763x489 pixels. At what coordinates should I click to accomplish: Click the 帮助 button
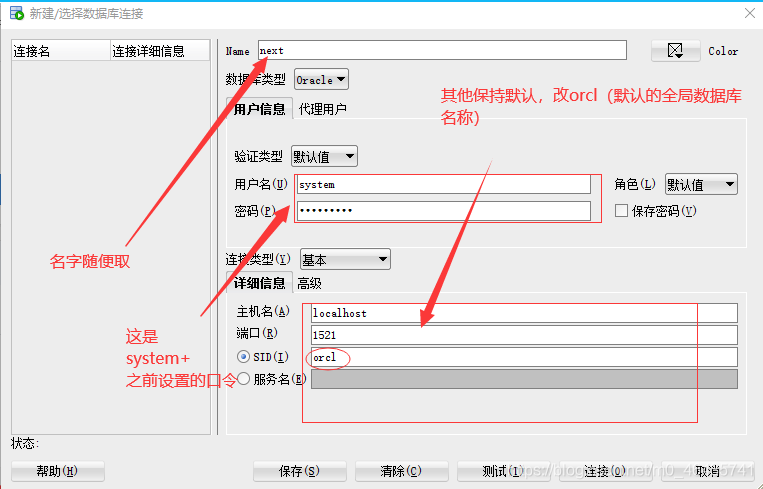(57, 471)
